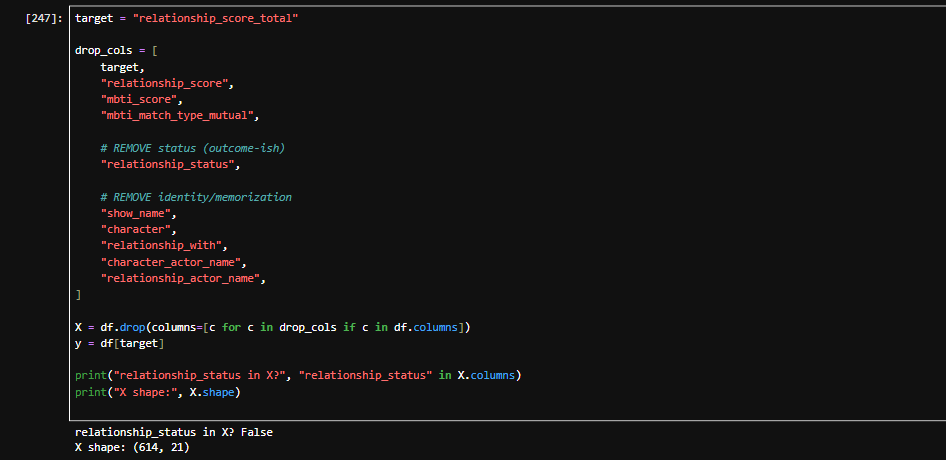Click the REMOVE identity/memorization comment

click(196, 197)
